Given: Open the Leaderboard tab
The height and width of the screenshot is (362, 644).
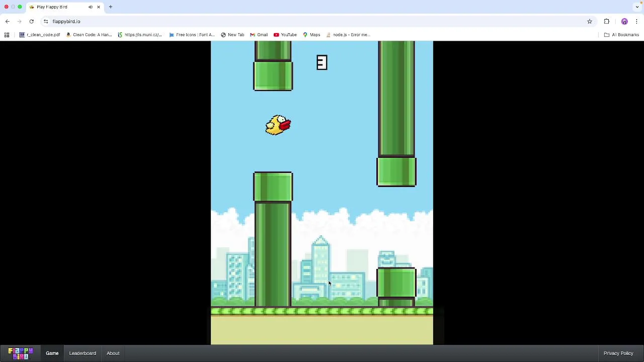Looking at the screenshot, I should (x=83, y=353).
